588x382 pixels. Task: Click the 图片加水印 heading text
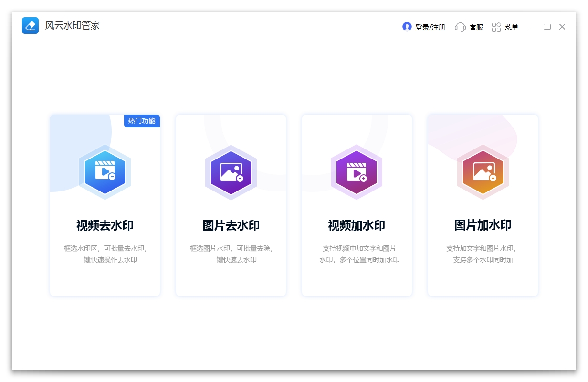[483, 225]
